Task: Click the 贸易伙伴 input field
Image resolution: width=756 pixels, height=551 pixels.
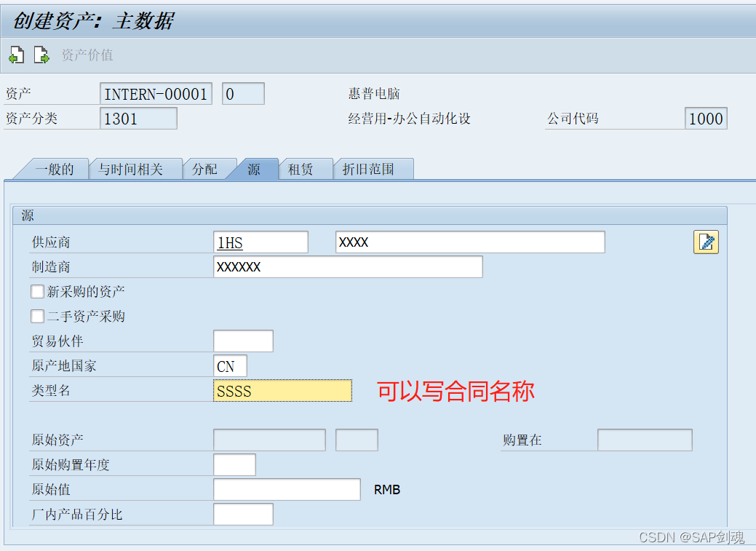Action: point(243,341)
